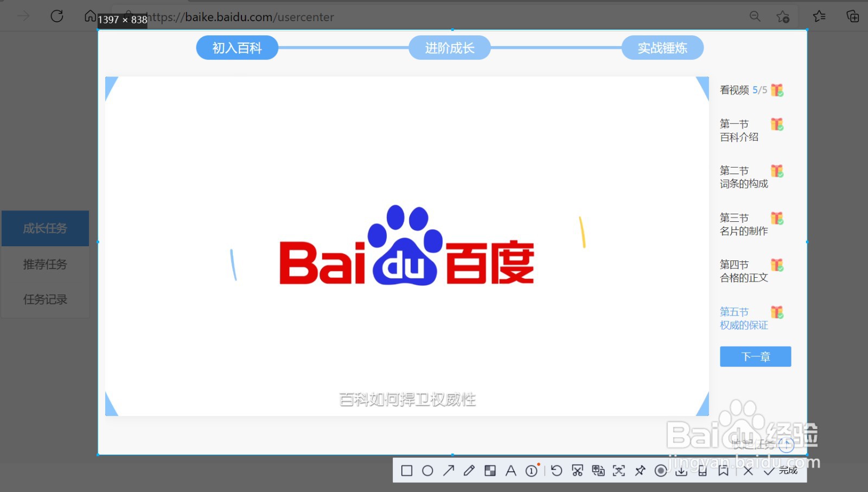
Task: Switch to 初入百科 stage tab
Action: point(237,48)
